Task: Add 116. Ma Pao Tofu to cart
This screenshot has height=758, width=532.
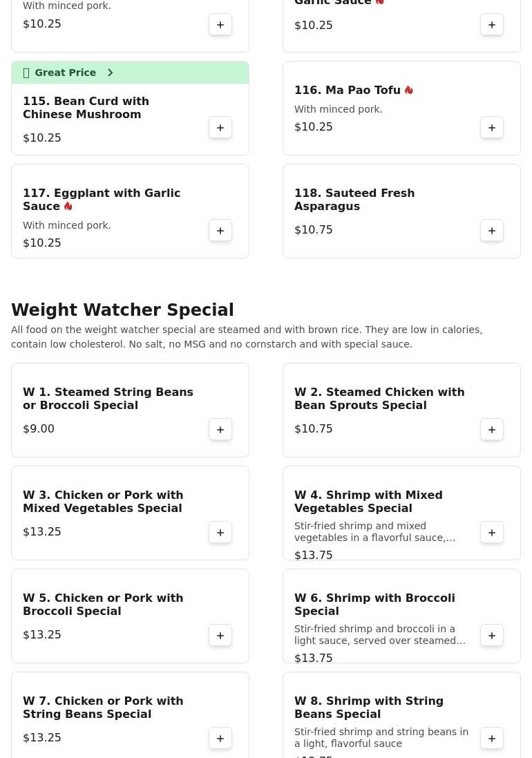Action: click(492, 128)
